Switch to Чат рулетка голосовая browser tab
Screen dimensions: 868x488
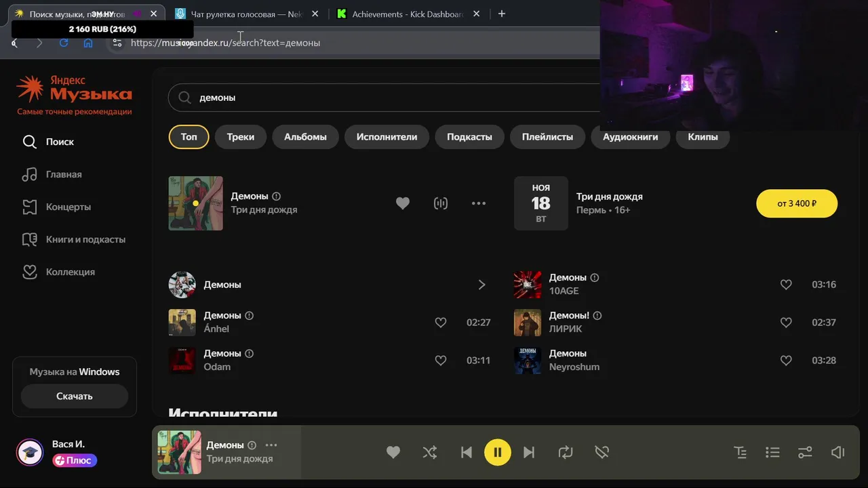coord(247,14)
